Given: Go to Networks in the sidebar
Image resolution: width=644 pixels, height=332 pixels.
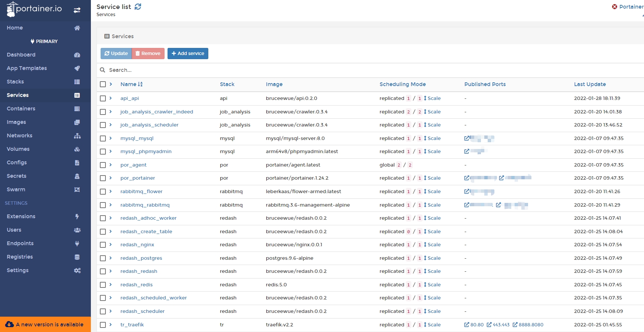Looking at the screenshot, I should click(45, 135).
